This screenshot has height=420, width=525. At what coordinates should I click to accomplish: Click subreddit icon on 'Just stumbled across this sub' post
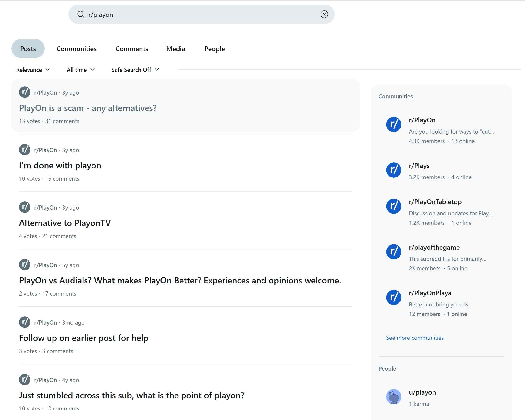coord(25,379)
